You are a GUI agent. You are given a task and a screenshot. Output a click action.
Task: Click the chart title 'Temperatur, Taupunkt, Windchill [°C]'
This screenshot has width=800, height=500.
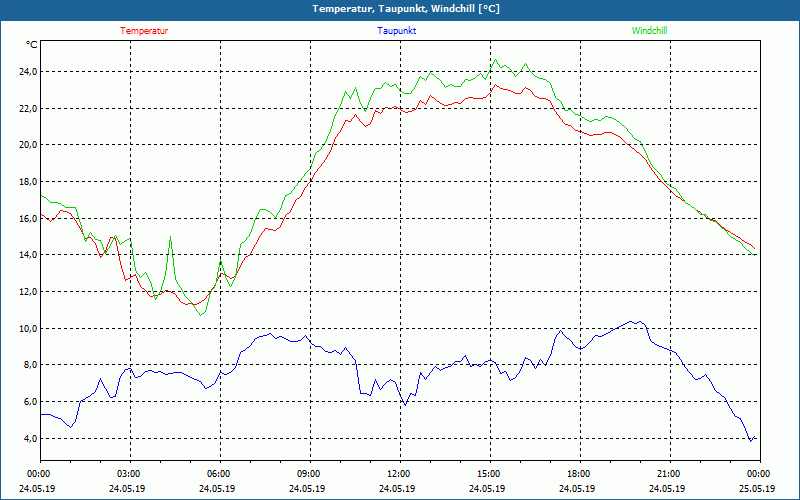pyautogui.click(x=406, y=9)
